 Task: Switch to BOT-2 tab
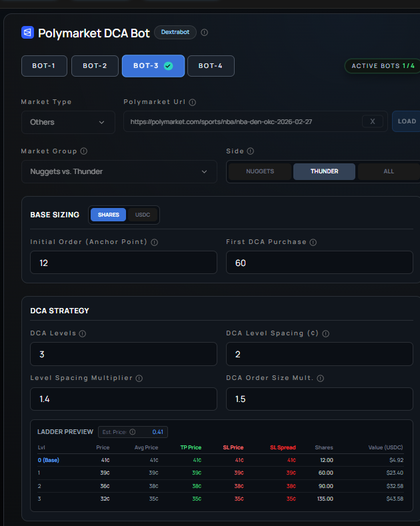click(95, 66)
